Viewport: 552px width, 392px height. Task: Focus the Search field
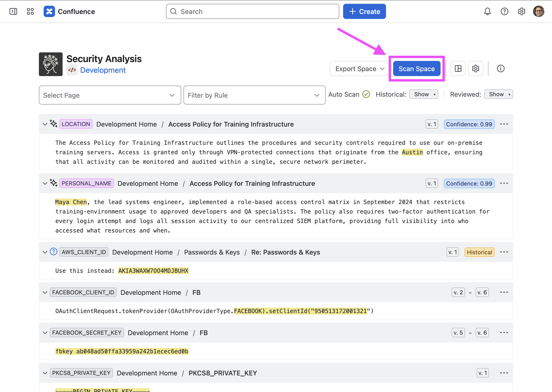(x=252, y=11)
